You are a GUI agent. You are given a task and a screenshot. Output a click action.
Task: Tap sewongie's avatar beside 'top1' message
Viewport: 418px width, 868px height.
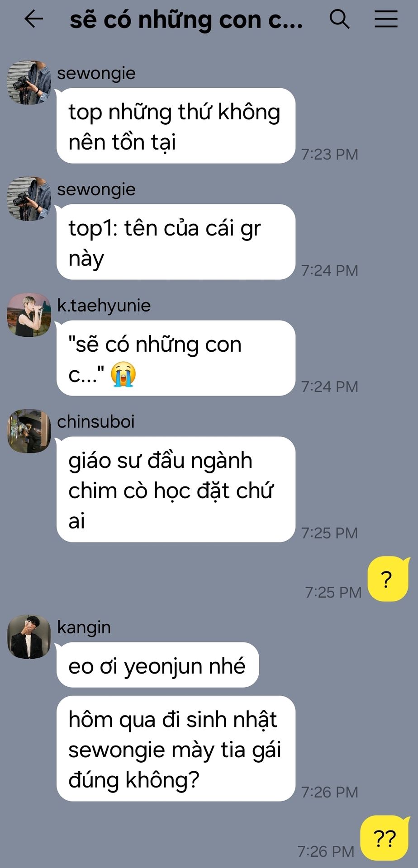coord(29,198)
